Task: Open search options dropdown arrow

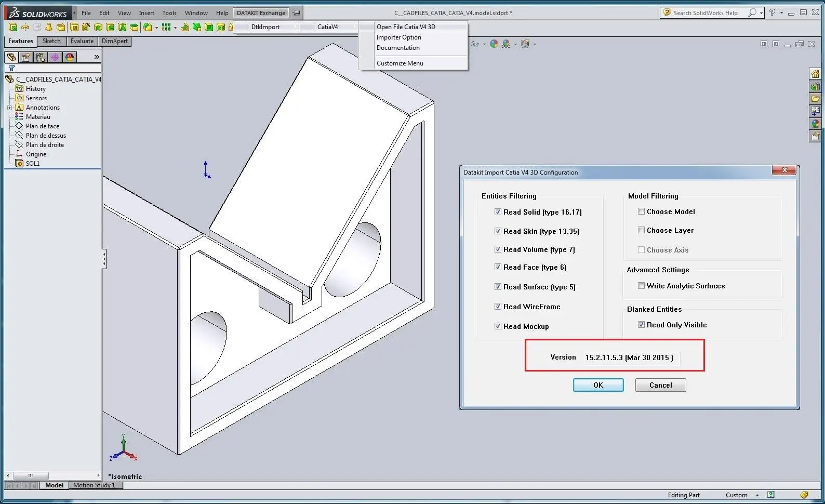Action: pos(761,12)
